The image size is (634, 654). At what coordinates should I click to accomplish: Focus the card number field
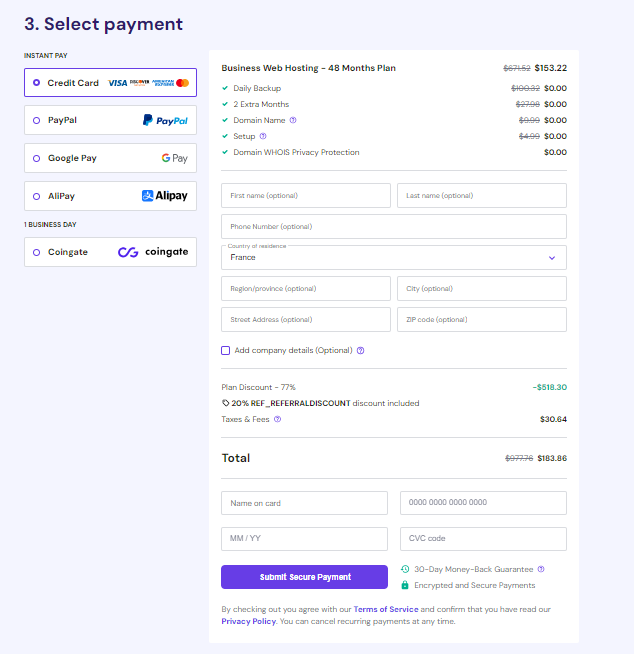(x=483, y=503)
